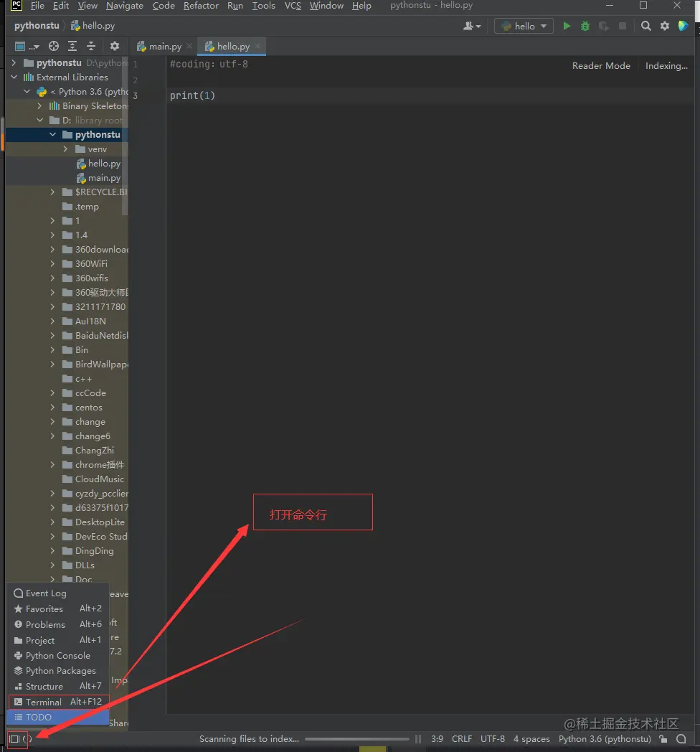Image resolution: width=700 pixels, height=752 pixels.
Task: Collapse the D: library root node
Action: coord(39,121)
